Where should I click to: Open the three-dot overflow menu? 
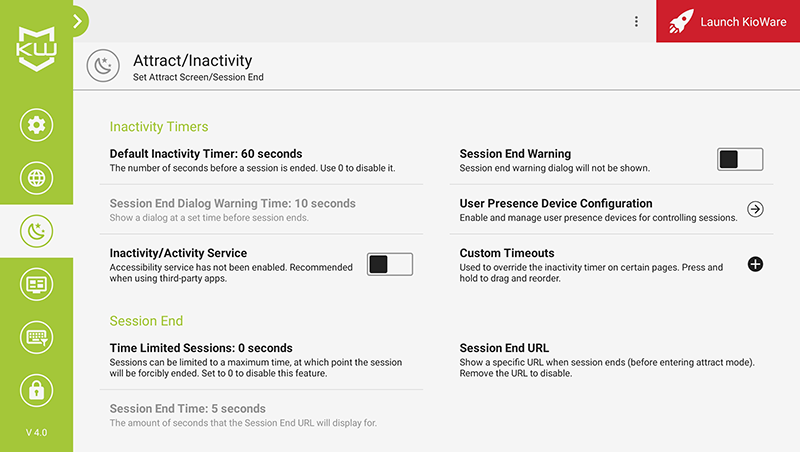point(636,21)
